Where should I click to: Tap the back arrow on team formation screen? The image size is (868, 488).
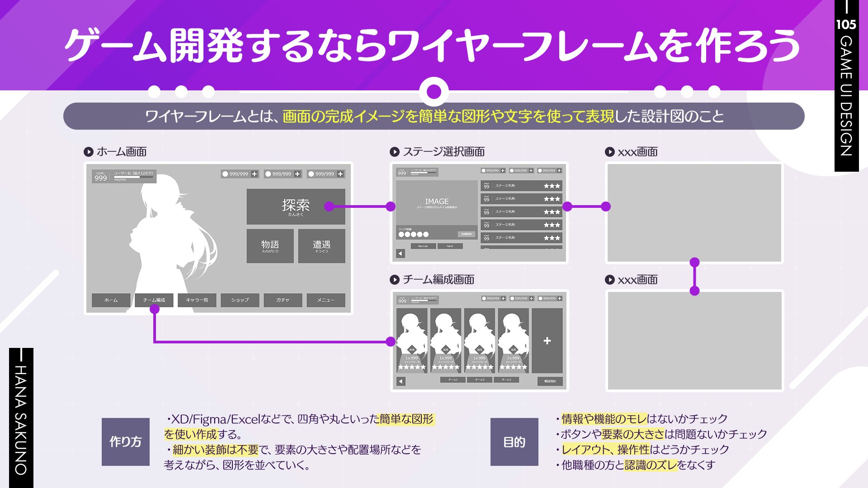[x=401, y=382]
